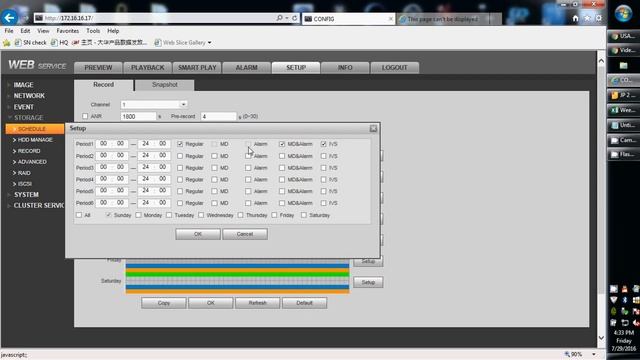This screenshot has width=640, height=360.
Task: Switch to the INFO tab
Action: click(345, 67)
